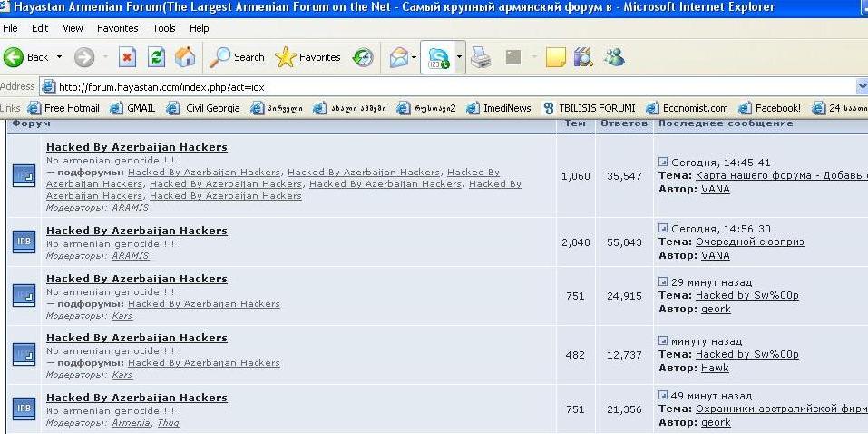The height and width of the screenshot is (434, 868).
Task: Open the Tools menu
Action: (164, 28)
